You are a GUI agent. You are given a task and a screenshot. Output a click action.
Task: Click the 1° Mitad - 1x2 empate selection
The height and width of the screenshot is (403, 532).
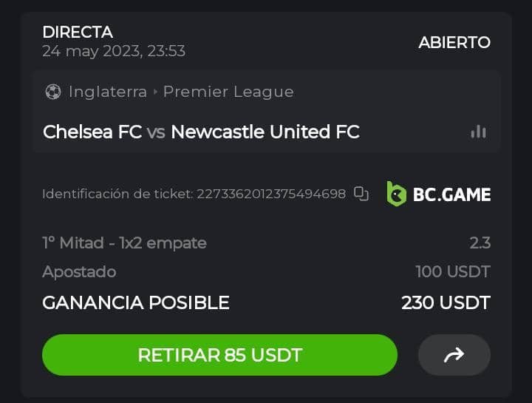click(124, 243)
